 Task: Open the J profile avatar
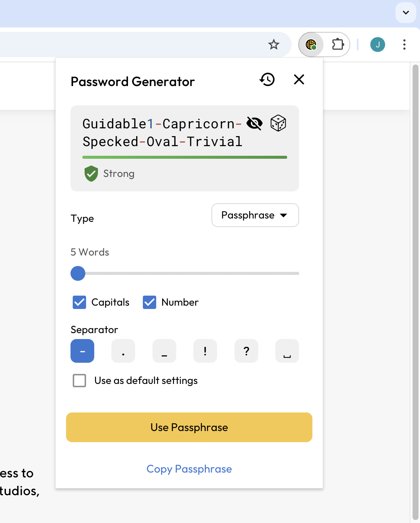(377, 45)
